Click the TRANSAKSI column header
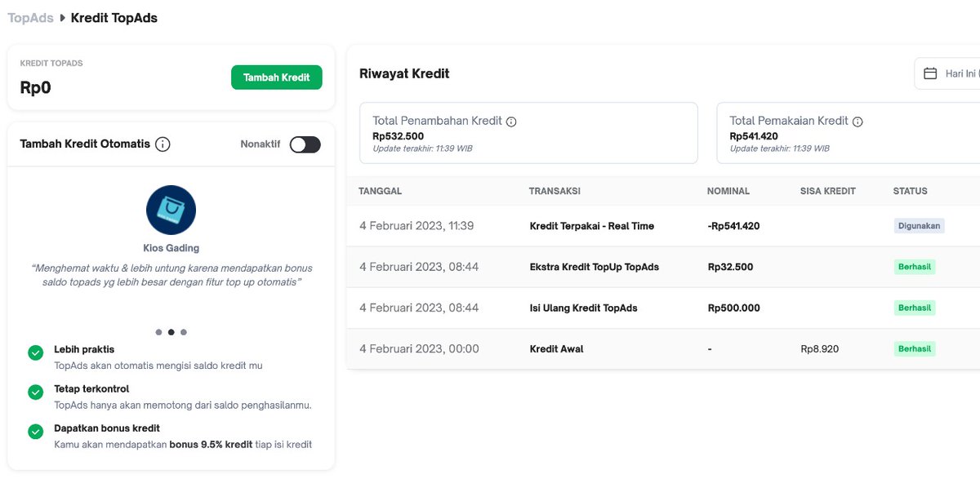The width and height of the screenshot is (980, 492). pyautogui.click(x=555, y=191)
